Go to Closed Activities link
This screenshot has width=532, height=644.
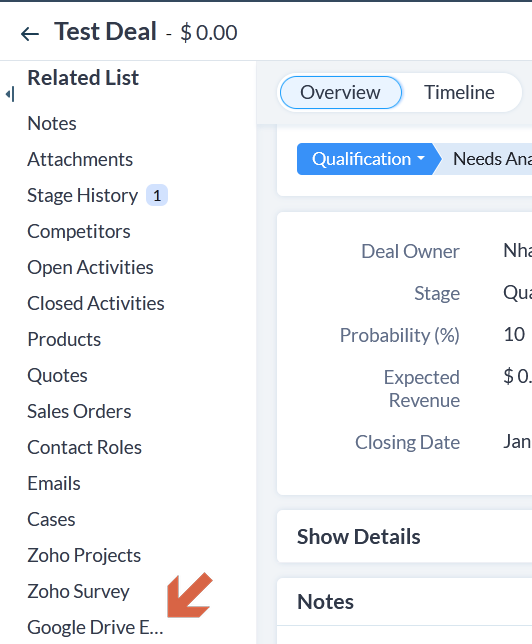click(96, 304)
